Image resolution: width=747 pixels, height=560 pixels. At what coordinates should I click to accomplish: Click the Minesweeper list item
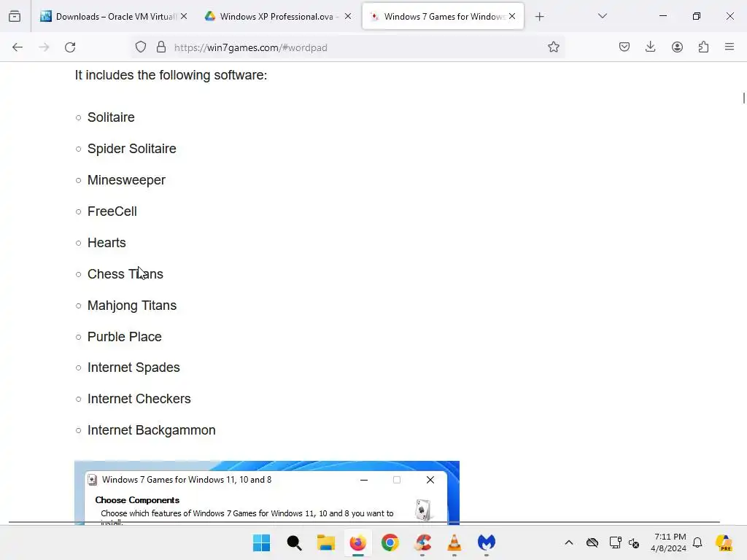(x=126, y=180)
